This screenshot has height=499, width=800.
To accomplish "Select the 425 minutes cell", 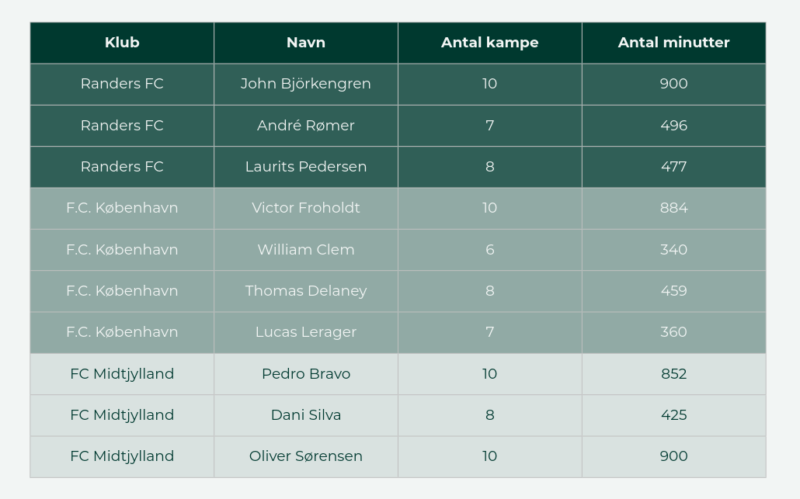I will coord(674,415).
